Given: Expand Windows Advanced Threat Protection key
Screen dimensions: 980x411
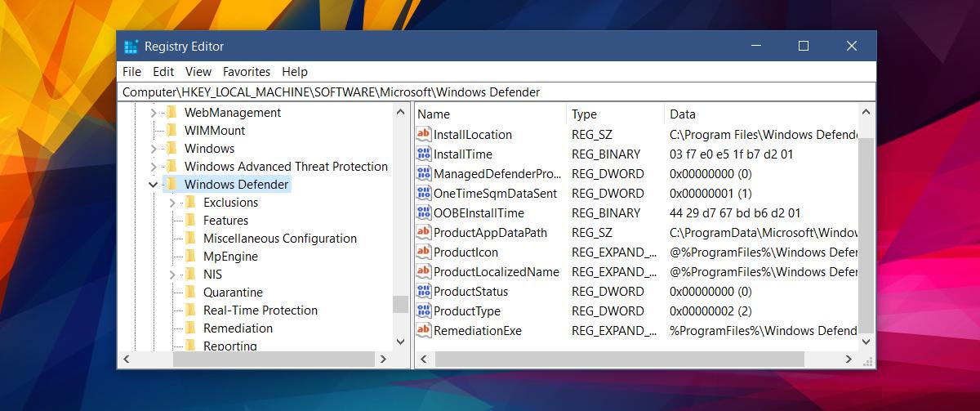Looking at the screenshot, I should 153,167.
